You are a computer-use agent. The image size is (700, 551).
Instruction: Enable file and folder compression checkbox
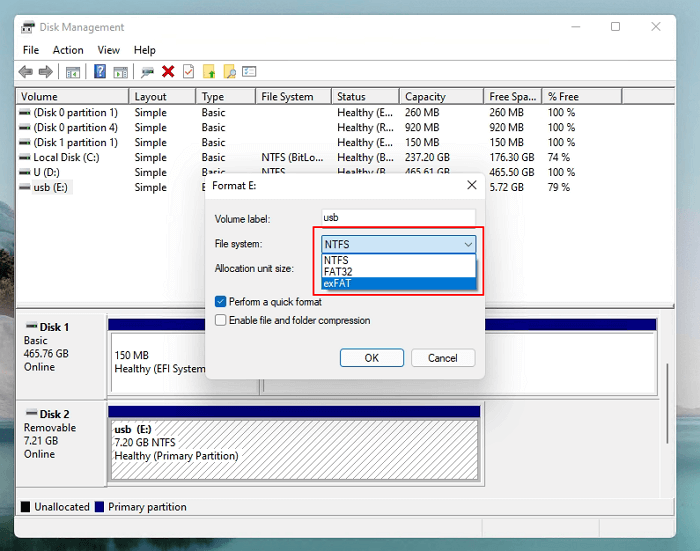click(x=221, y=320)
